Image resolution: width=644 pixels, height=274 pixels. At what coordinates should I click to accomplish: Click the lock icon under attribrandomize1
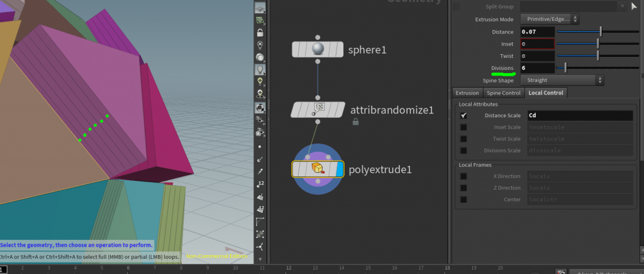[356, 122]
